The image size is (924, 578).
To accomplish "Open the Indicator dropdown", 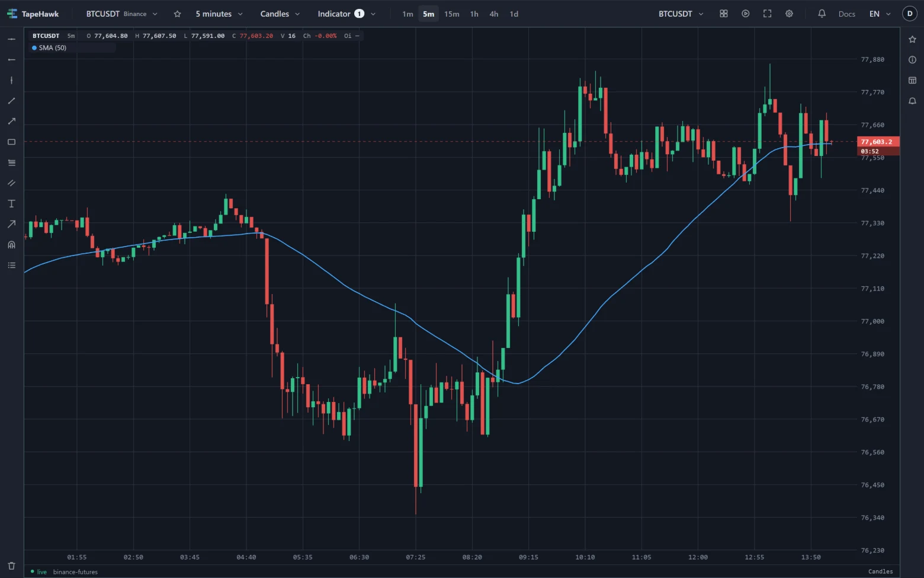I will 346,14.
